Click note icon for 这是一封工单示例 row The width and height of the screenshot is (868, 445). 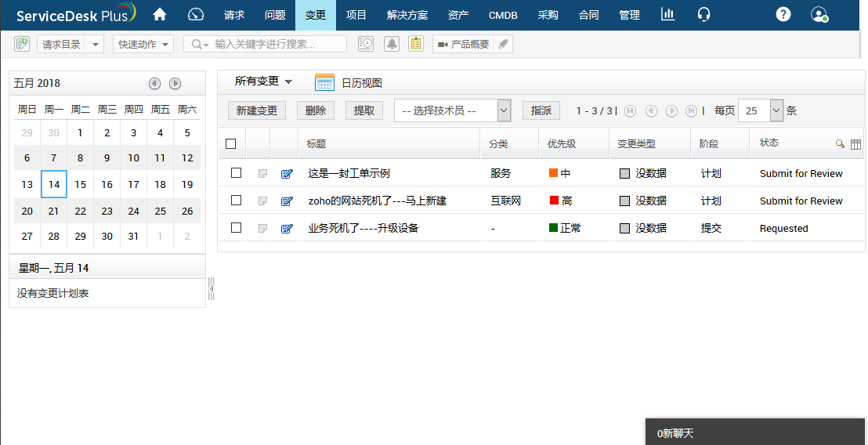click(x=262, y=174)
